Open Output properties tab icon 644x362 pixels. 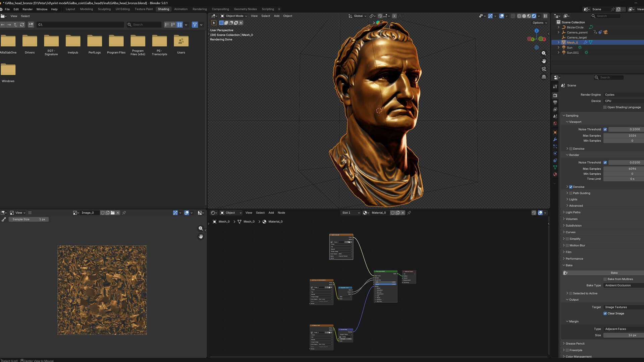point(555,102)
